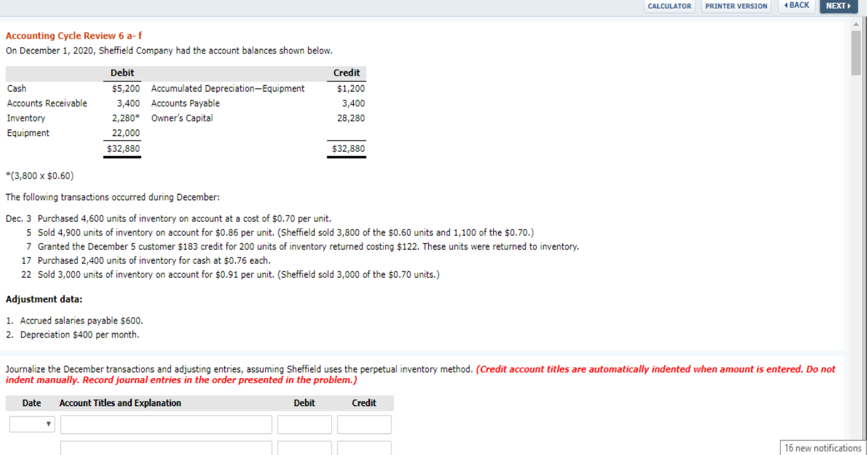868x455 pixels.
Task: Select 'Depreciation $400 per month' line
Action: (73, 335)
